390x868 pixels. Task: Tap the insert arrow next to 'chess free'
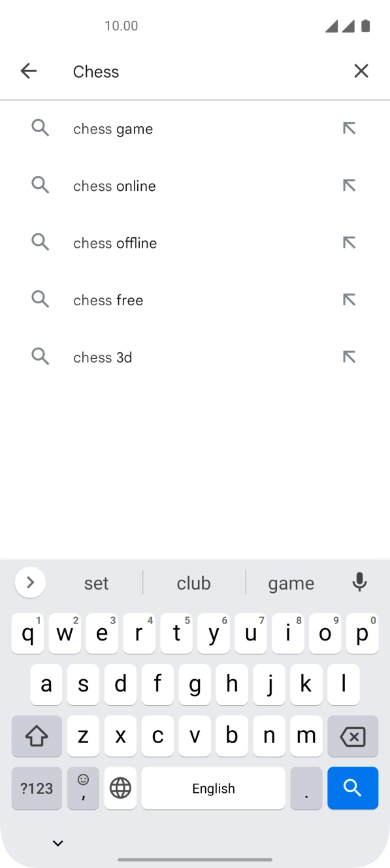coord(349,299)
